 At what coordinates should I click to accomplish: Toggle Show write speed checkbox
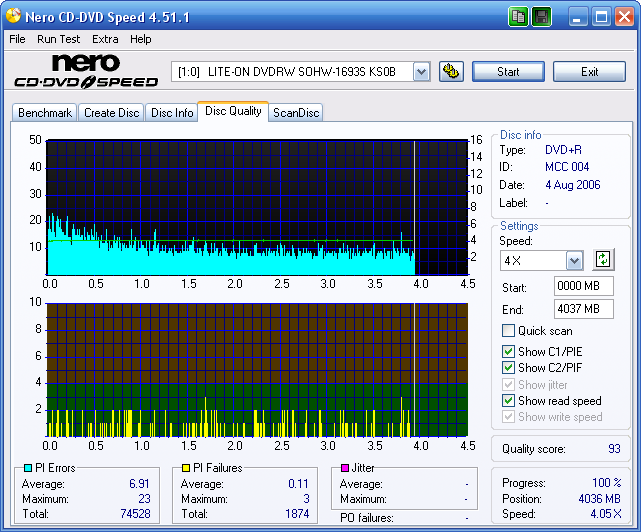pyautogui.click(x=508, y=417)
